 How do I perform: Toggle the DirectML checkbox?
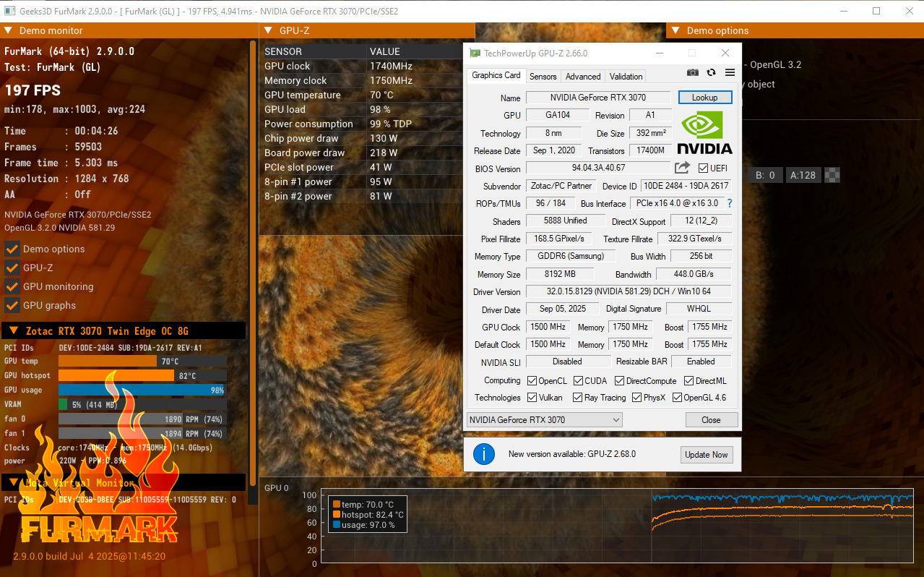tap(689, 380)
